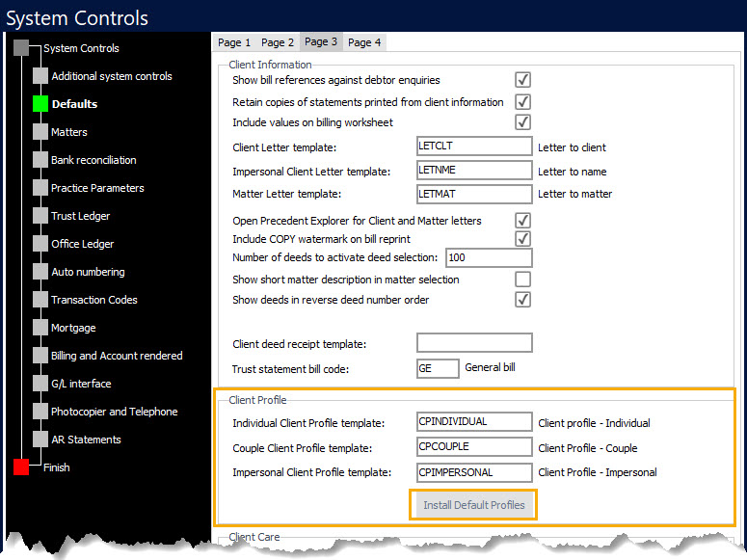747x560 pixels.
Task: Click the Impersonal Client Profile template field
Action: click(x=474, y=472)
